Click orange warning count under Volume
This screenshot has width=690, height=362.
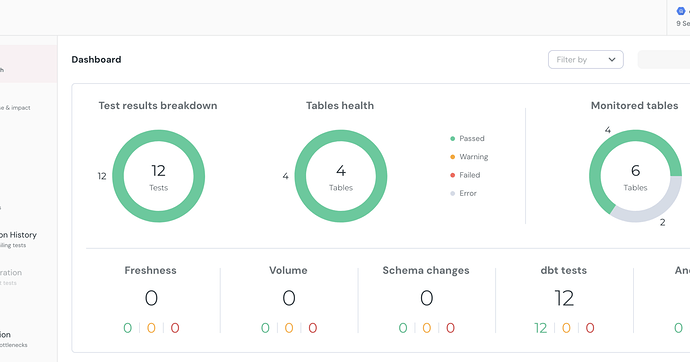[289, 328]
